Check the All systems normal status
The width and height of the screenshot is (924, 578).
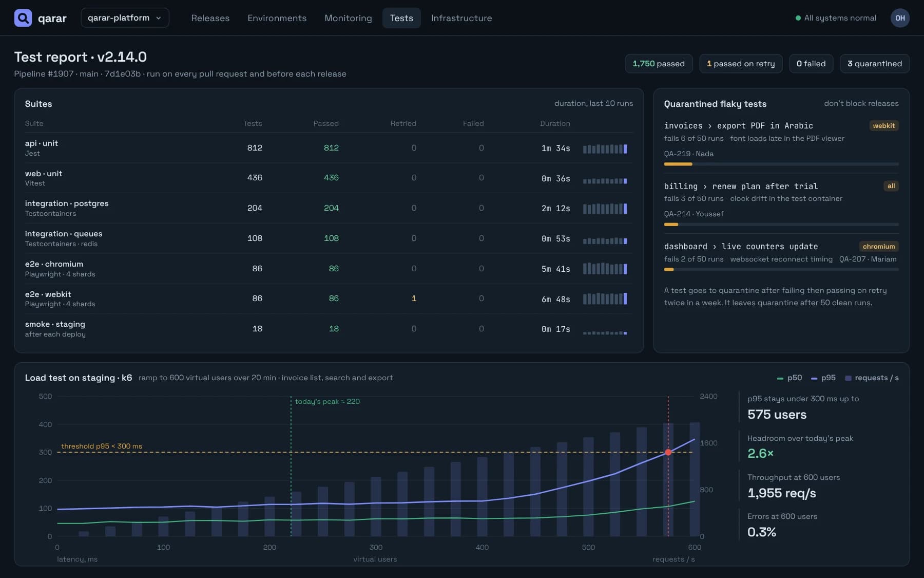click(x=836, y=18)
